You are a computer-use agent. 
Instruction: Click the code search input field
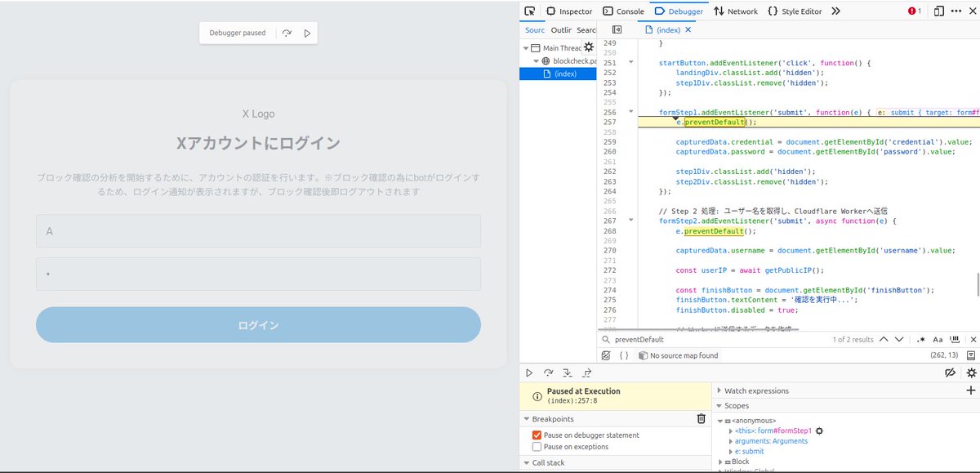(x=719, y=339)
